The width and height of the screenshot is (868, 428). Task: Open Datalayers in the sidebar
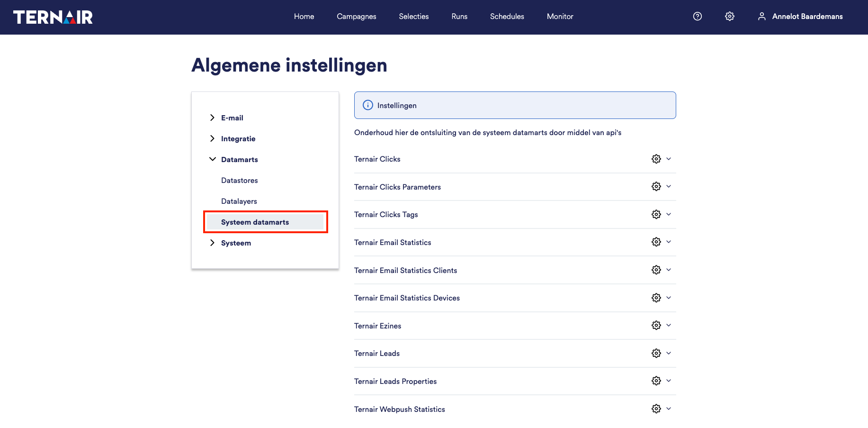point(239,201)
